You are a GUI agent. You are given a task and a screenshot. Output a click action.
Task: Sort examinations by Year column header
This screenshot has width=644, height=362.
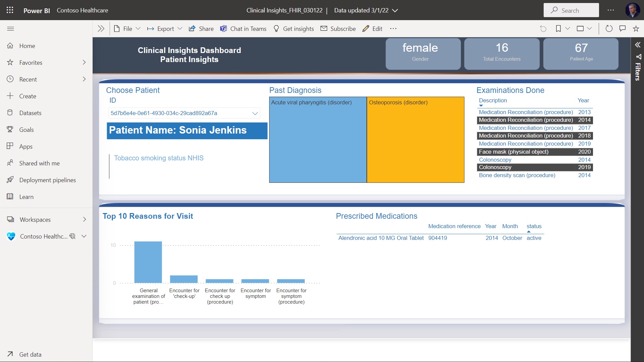pyautogui.click(x=583, y=100)
